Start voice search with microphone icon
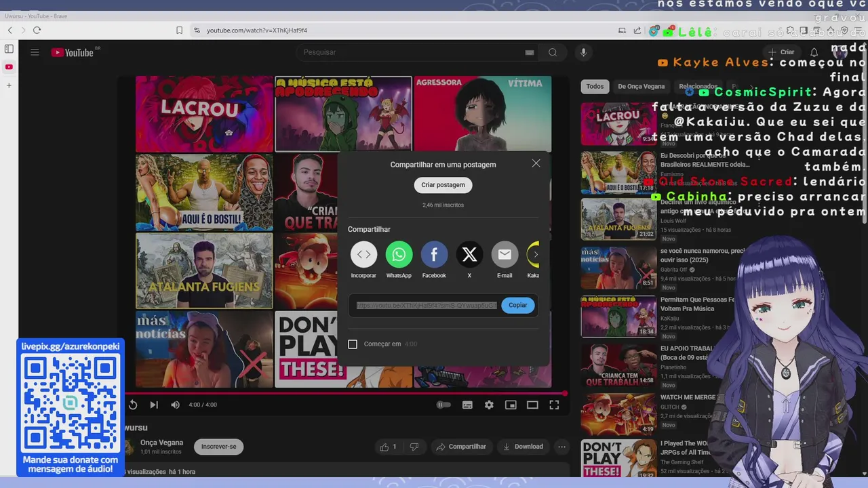The width and height of the screenshot is (868, 488). [583, 52]
